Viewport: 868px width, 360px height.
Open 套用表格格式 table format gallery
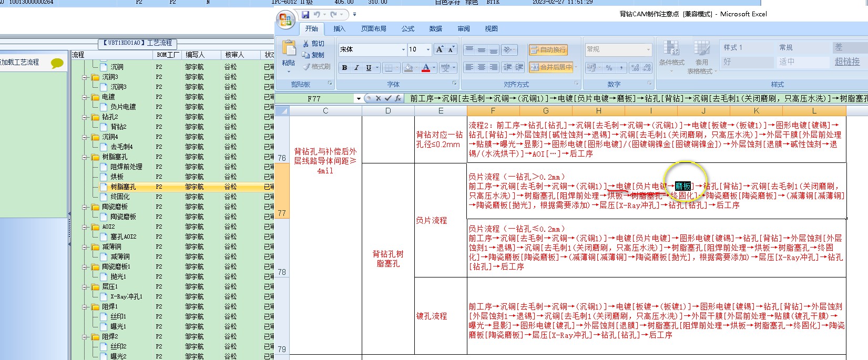click(701, 57)
